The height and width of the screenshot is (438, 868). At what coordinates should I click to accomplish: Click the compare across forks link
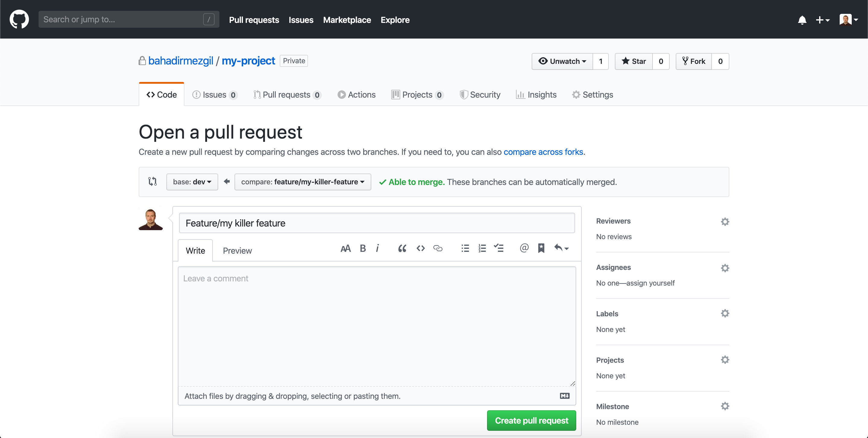point(543,152)
